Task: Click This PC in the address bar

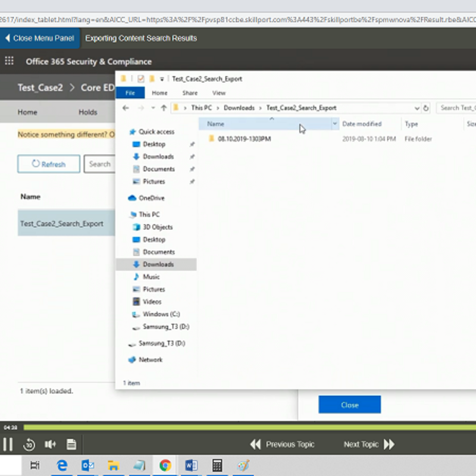Action: (202, 108)
